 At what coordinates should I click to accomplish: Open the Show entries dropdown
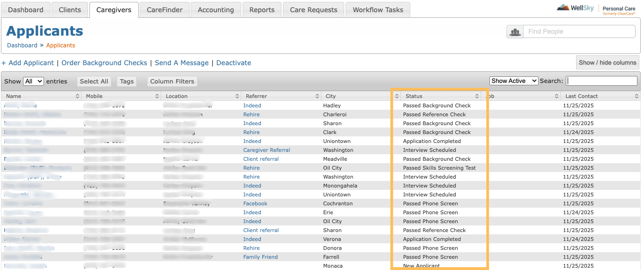pyautogui.click(x=33, y=81)
